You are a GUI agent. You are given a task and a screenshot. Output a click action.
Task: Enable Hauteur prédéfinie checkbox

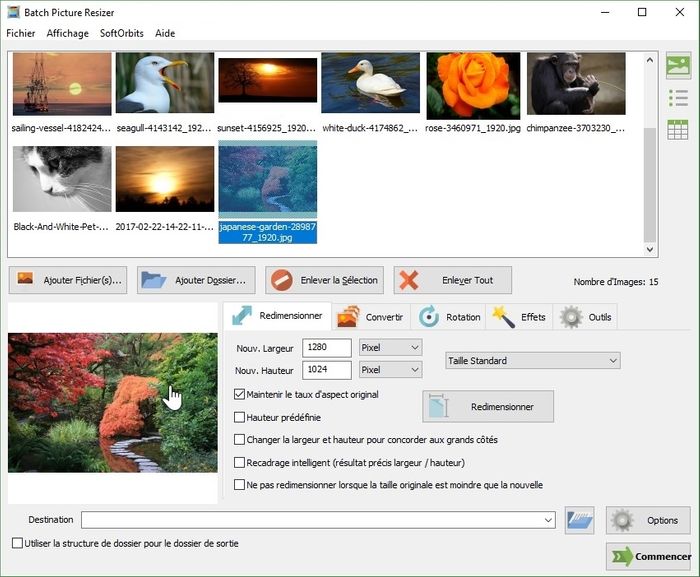tap(239, 417)
